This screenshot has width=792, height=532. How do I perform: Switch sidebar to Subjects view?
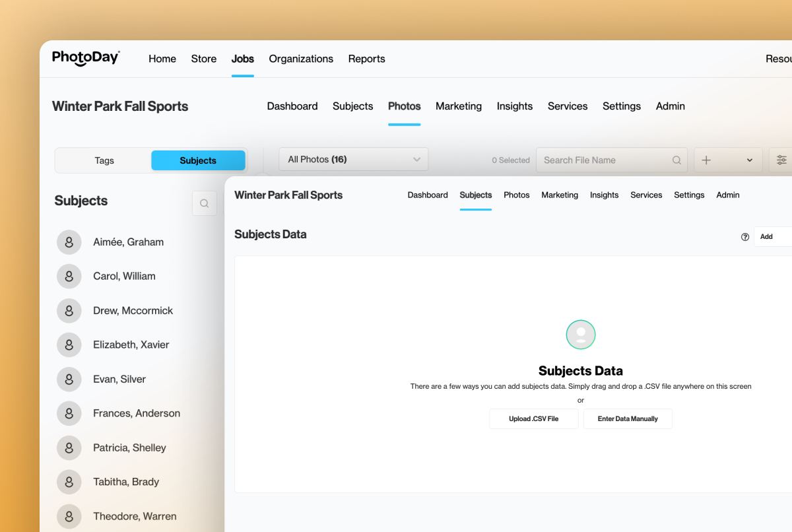[x=198, y=160]
